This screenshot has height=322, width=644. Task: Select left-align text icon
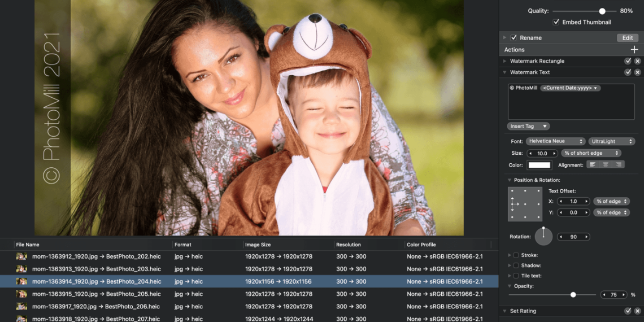(x=593, y=164)
